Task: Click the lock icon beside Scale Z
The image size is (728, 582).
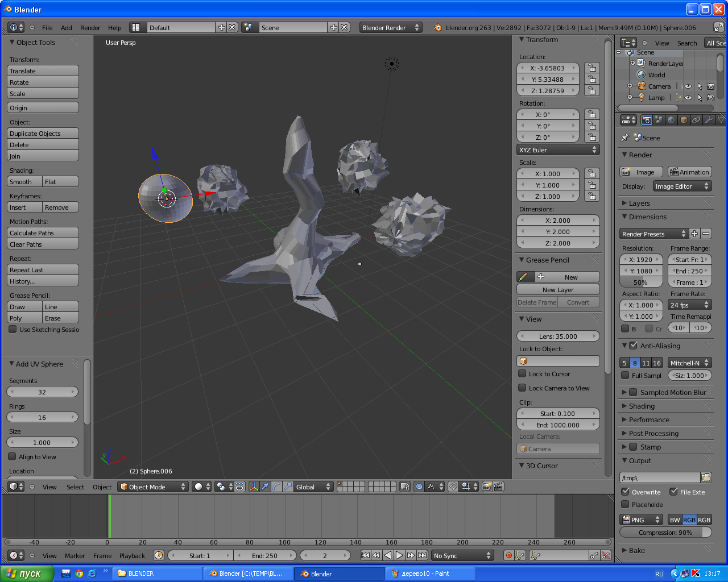Action: [592, 196]
